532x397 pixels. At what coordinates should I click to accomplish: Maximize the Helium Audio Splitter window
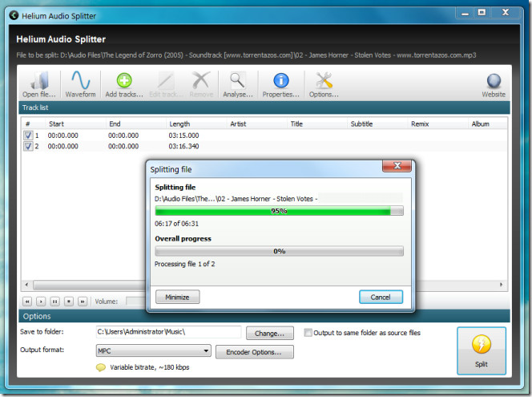tap(482, 13)
